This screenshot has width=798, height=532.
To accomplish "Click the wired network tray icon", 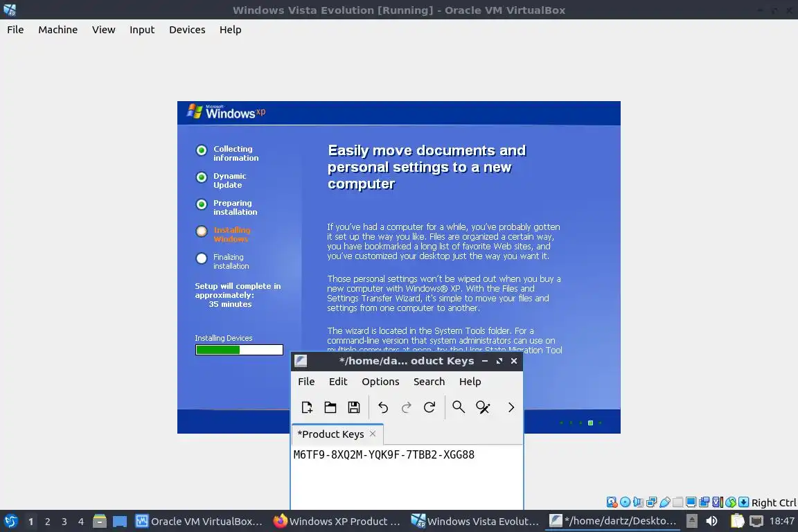I will 756,521.
